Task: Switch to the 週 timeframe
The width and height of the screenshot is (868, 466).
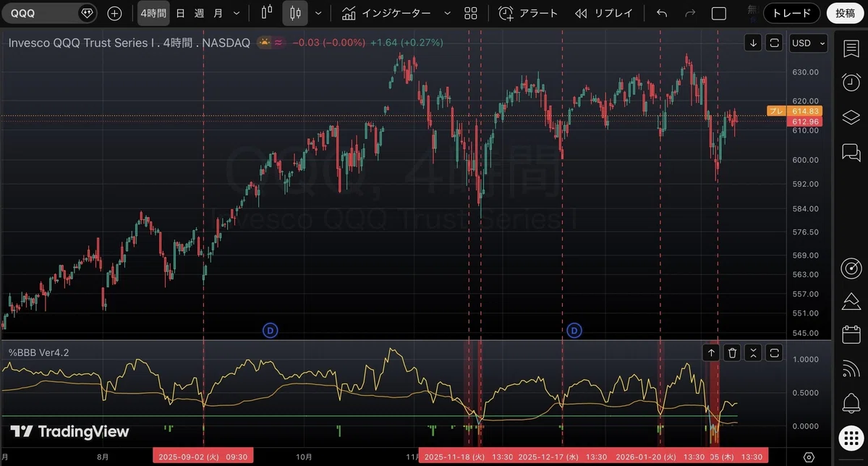Action: 199,13
